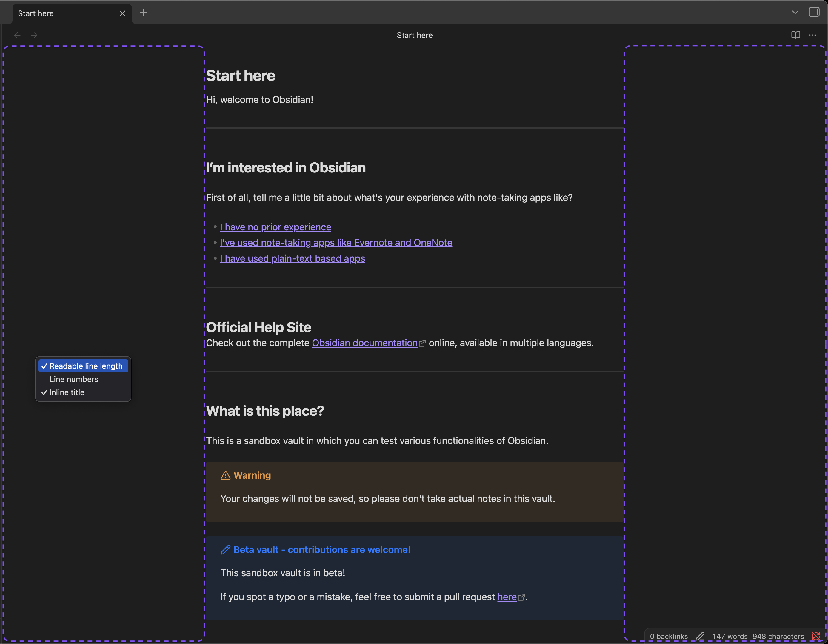Click the pencil editing mode icon in status bar

[x=700, y=636]
